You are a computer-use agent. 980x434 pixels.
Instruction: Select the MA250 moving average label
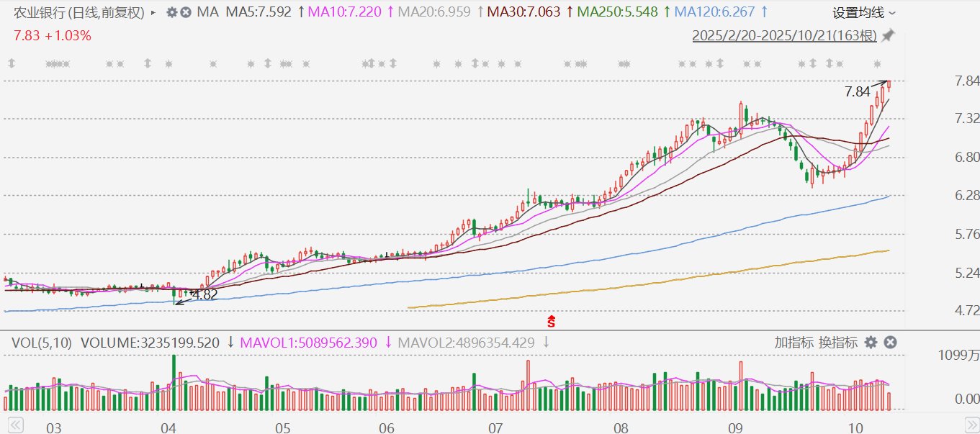point(618,12)
